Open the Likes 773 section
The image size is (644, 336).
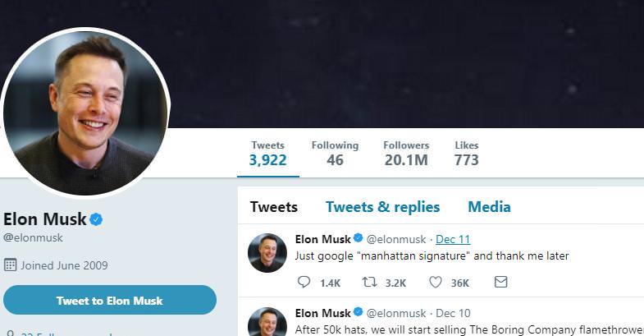(467, 154)
